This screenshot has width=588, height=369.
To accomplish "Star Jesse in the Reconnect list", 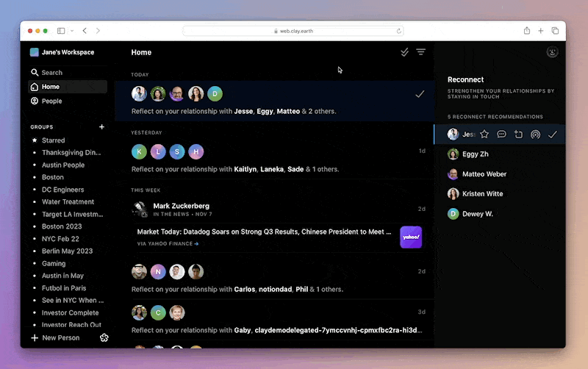I will coord(484,135).
